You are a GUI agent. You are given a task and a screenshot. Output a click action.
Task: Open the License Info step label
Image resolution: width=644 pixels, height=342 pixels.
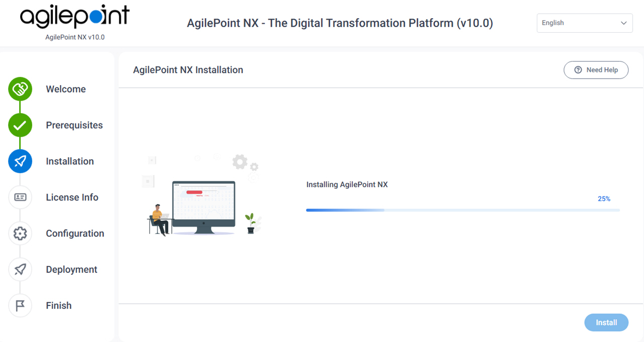(72, 197)
